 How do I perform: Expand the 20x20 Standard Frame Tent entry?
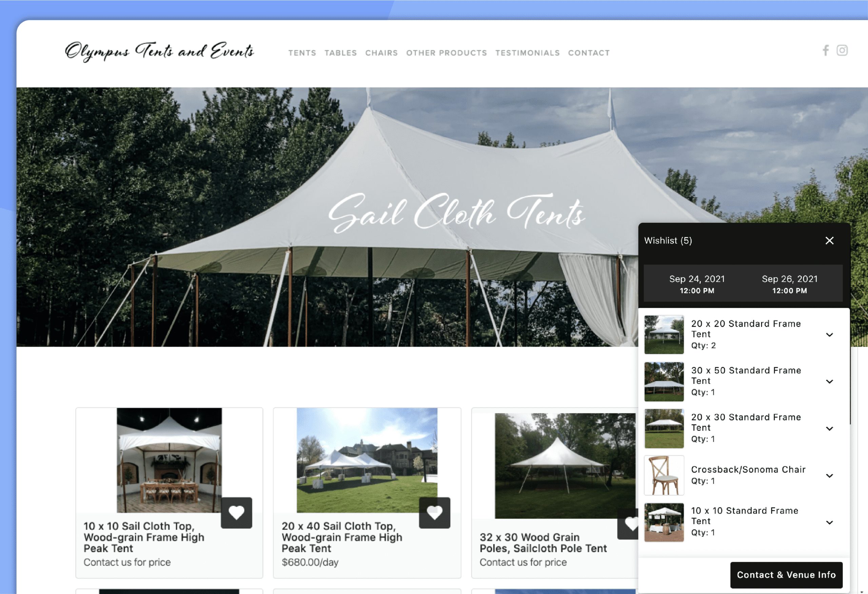[830, 334]
